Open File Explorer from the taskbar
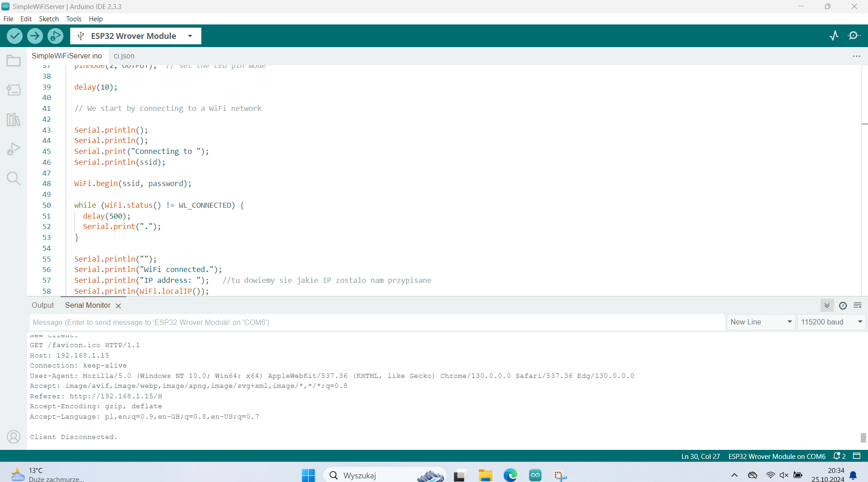The width and height of the screenshot is (868, 482). point(485,475)
